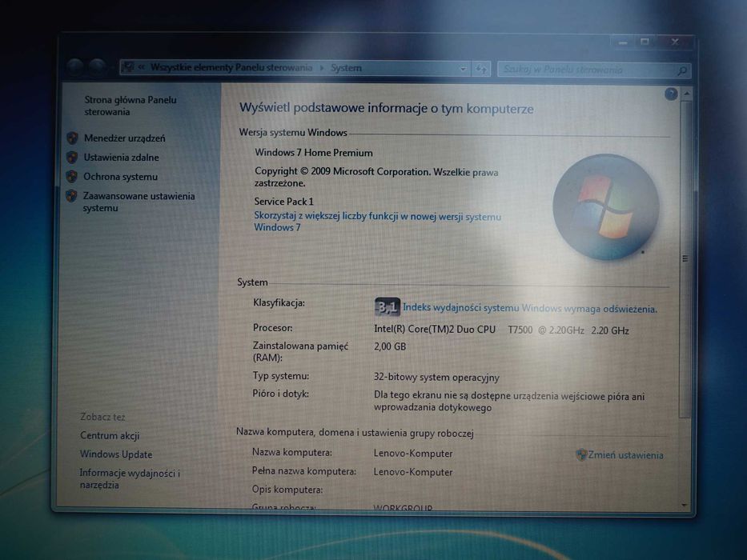Image resolution: width=747 pixels, height=560 pixels.
Task: Click the vertical scrollbar thumb
Action: tap(685, 258)
